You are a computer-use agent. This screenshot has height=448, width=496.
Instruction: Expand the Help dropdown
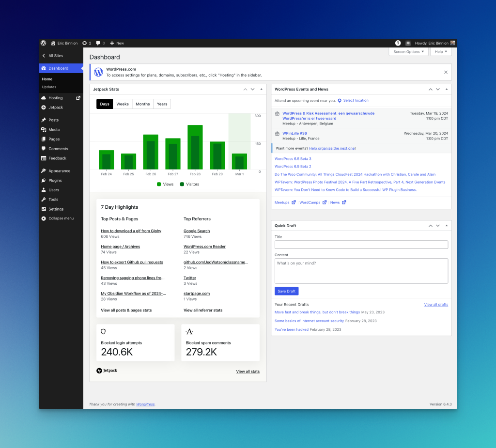[x=441, y=51]
